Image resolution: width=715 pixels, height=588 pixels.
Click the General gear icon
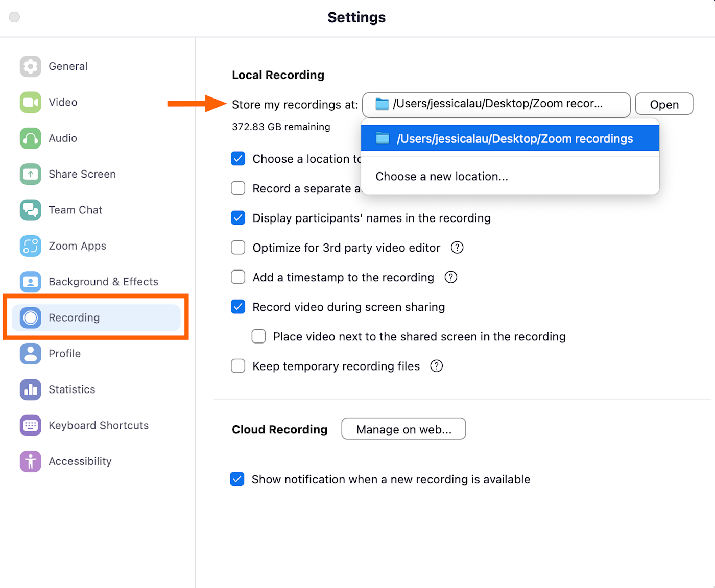[x=31, y=66]
